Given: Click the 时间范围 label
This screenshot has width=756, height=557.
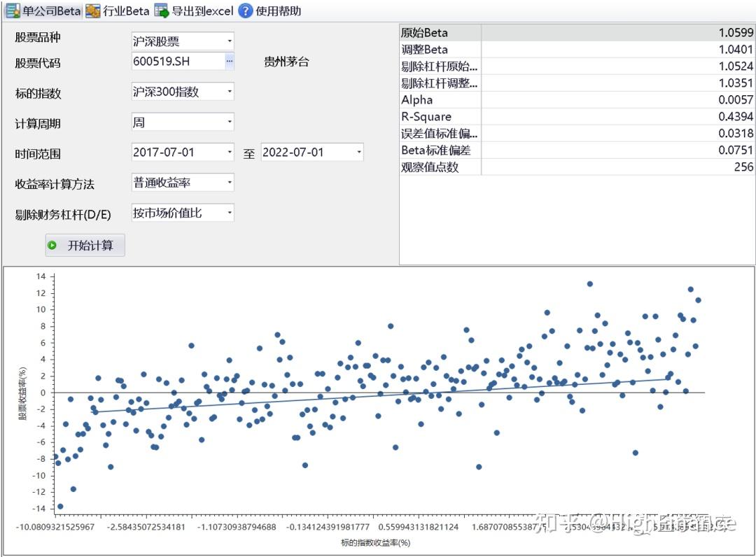Looking at the screenshot, I should (38, 154).
